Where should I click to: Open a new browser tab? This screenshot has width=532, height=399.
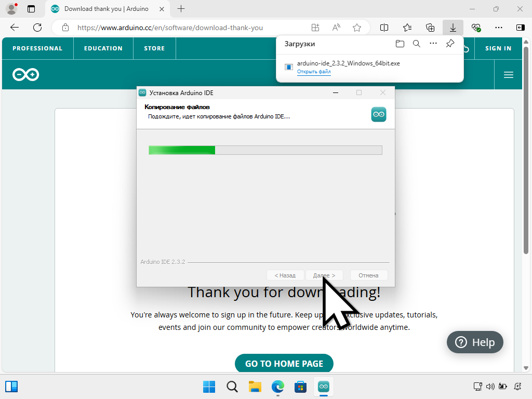point(181,9)
